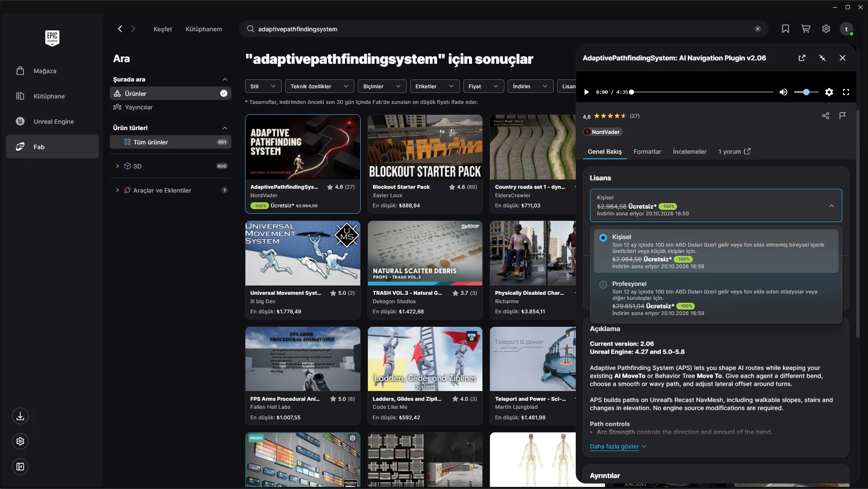This screenshot has width=868, height=489.
Task: Report the listing with the flag icon
Action: [842, 115]
